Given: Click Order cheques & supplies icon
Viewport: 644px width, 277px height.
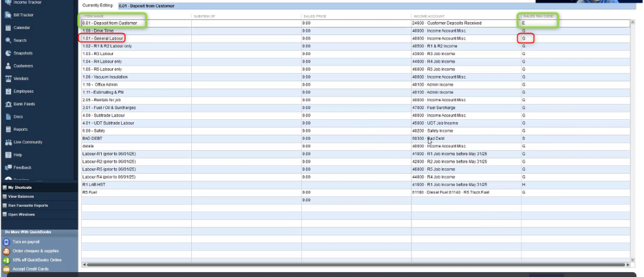Looking at the screenshot, I should click(x=6, y=251).
